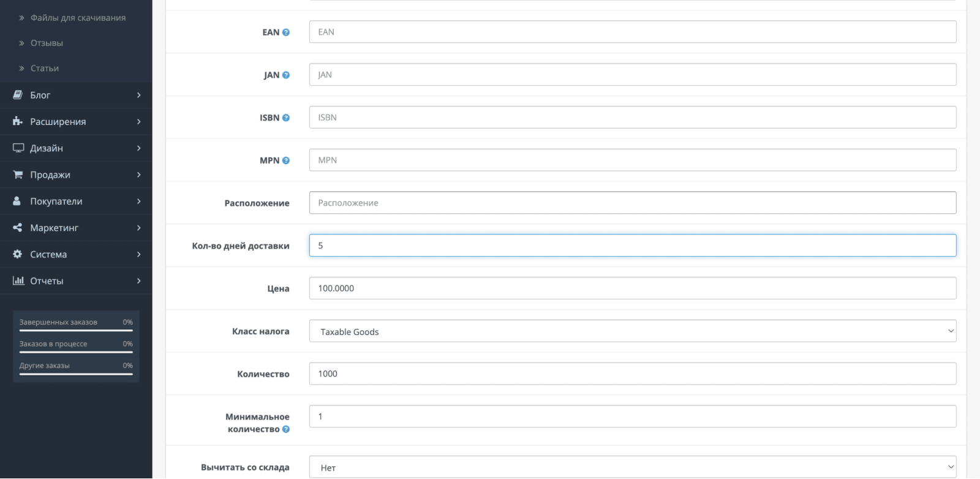Open the Класс налога dropdown
The image size is (980, 479).
[633, 331]
